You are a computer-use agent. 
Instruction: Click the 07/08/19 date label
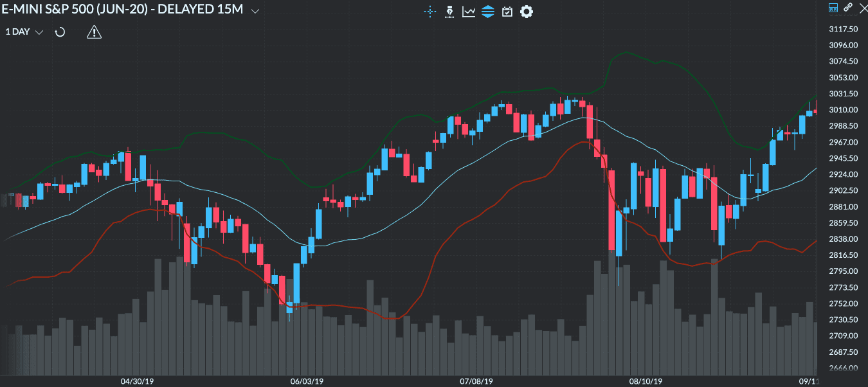coord(475,380)
